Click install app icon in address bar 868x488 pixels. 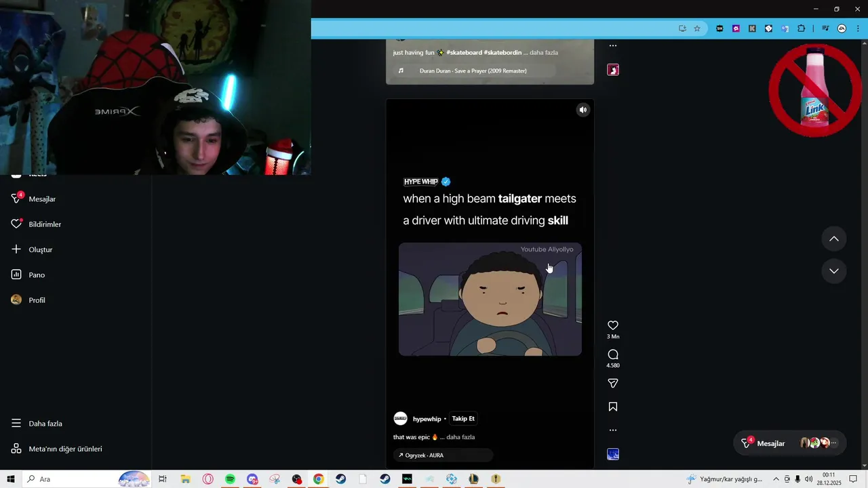point(682,28)
